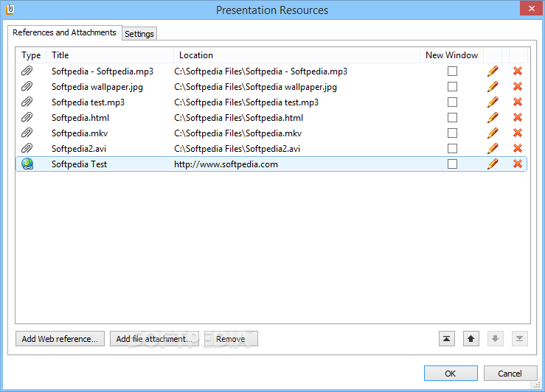Select the paperclip icon on the Softpedia.mkv row
The width and height of the screenshot is (545, 392).
pyautogui.click(x=27, y=133)
